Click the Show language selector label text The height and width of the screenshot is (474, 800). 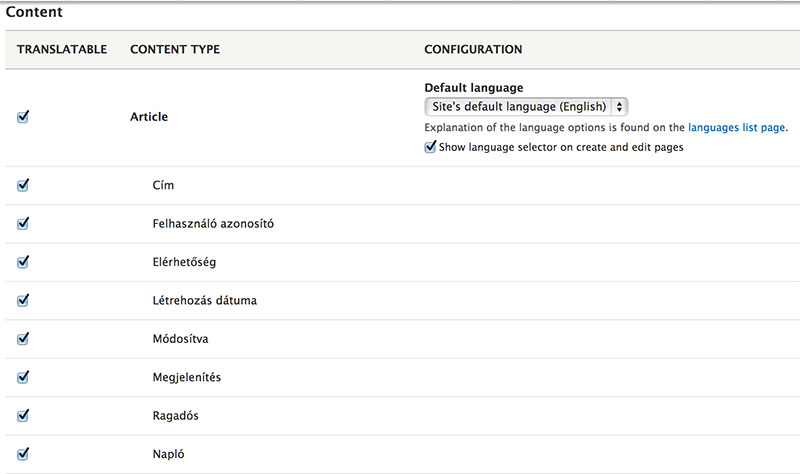pyautogui.click(x=561, y=147)
